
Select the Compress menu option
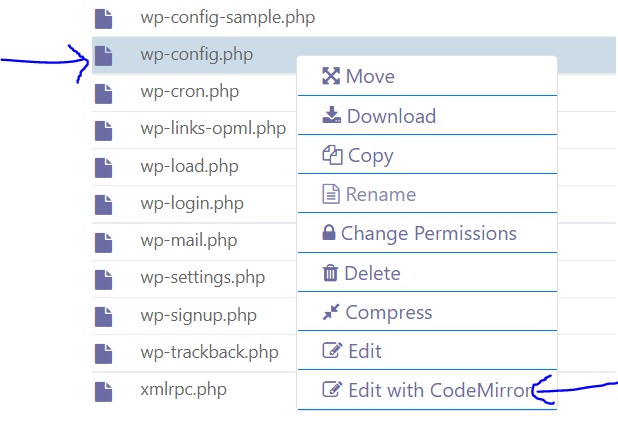coord(427,312)
